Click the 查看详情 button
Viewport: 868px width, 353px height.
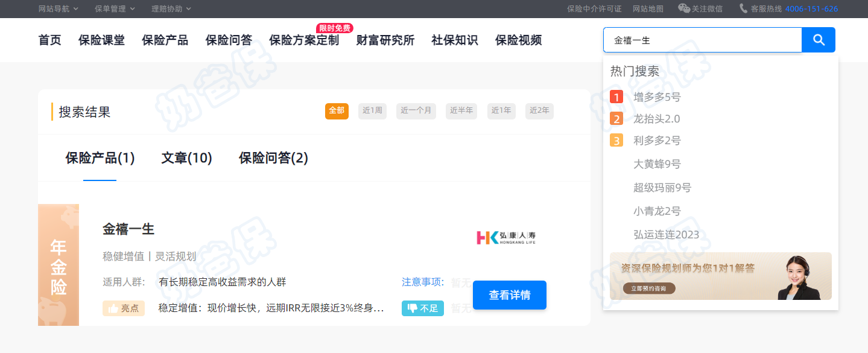tap(509, 295)
